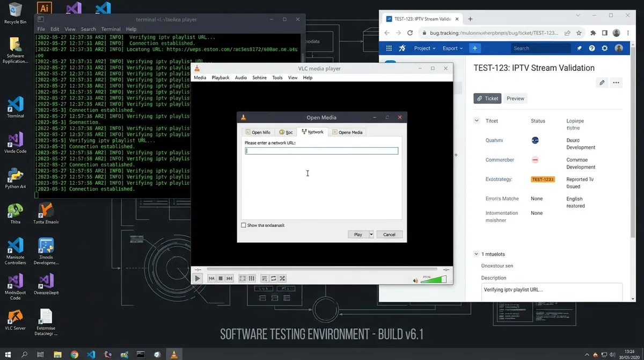
Task: Click Cancel in Open Media dialog
Action: [389, 234]
